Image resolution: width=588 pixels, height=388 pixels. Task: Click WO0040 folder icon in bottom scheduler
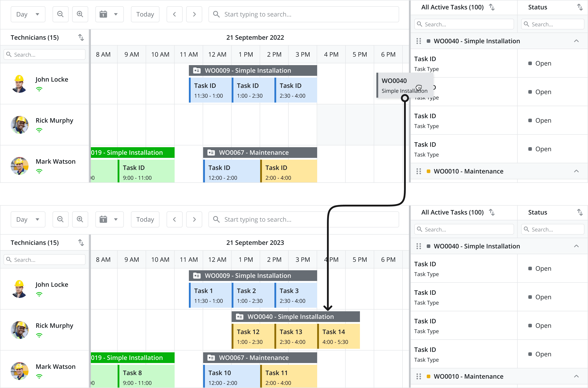point(239,317)
